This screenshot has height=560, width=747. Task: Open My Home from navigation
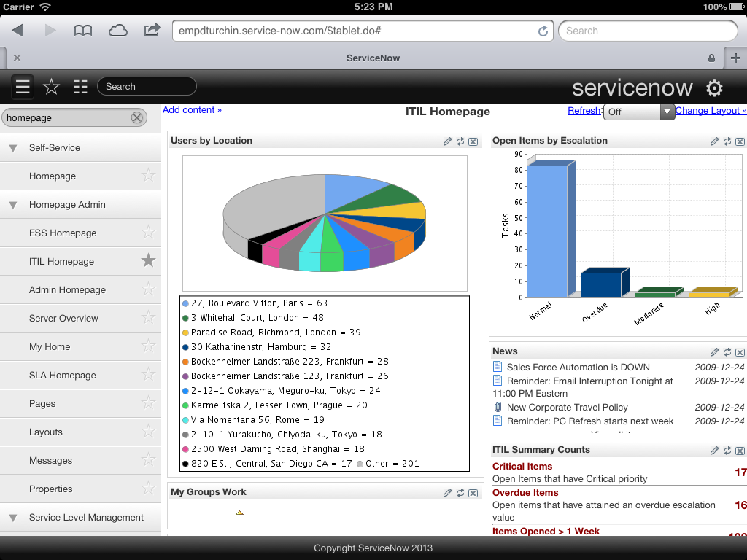tap(50, 346)
